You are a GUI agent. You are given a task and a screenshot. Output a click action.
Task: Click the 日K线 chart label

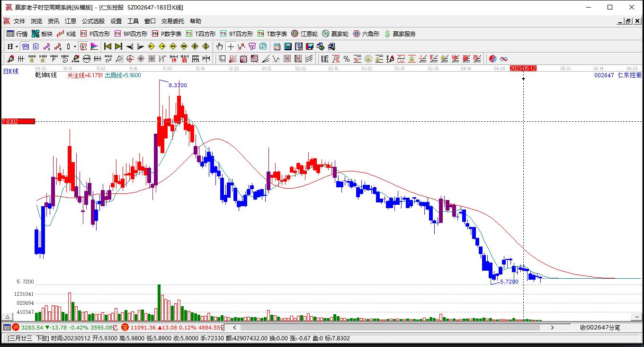[x=11, y=72]
